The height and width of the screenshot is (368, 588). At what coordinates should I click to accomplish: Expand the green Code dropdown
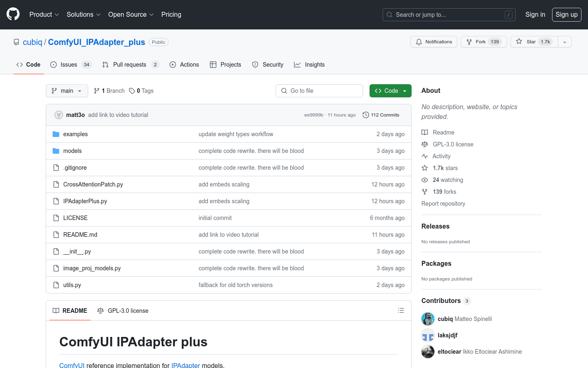coord(390,90)
